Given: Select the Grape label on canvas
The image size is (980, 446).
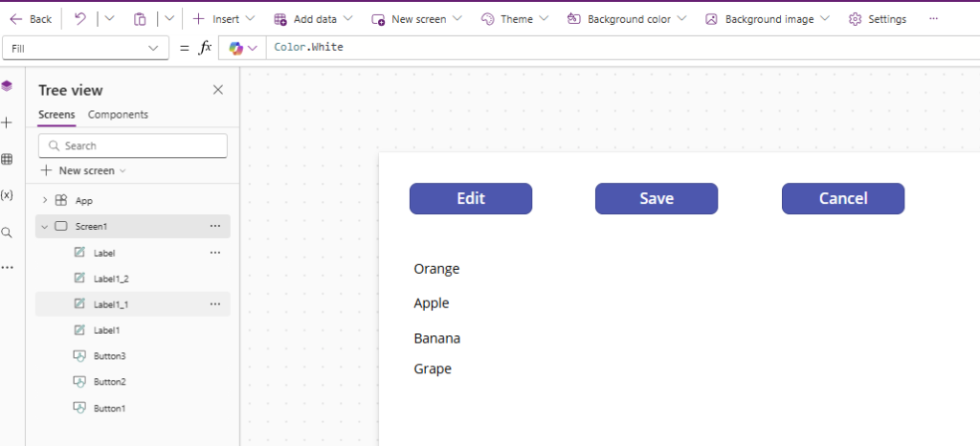Looking at the screenshot, I should coord(433,368).
